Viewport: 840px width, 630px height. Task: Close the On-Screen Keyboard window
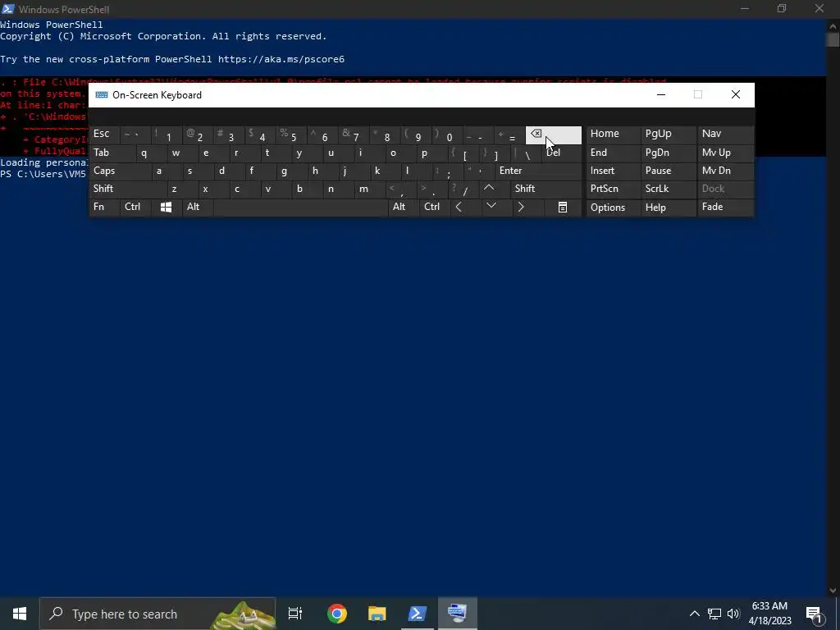(736, 95)
